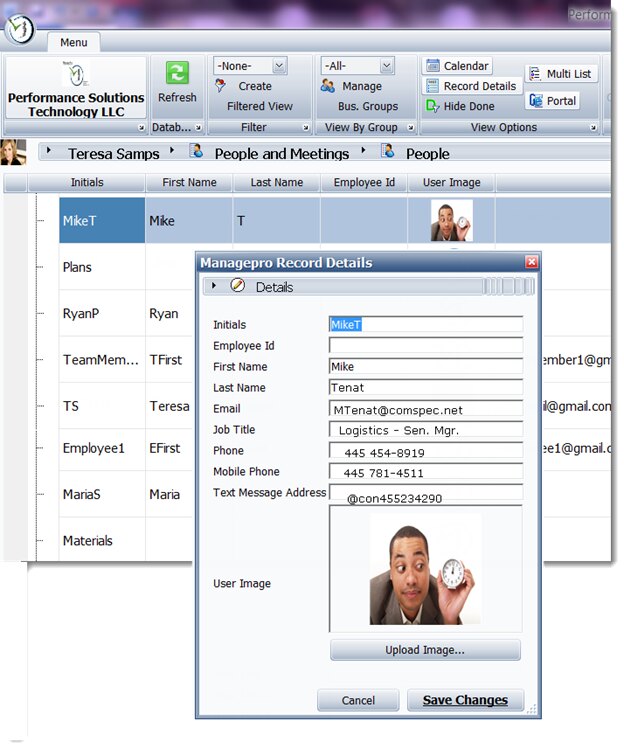Click in the Last Name field Tenat

(426, 387)
